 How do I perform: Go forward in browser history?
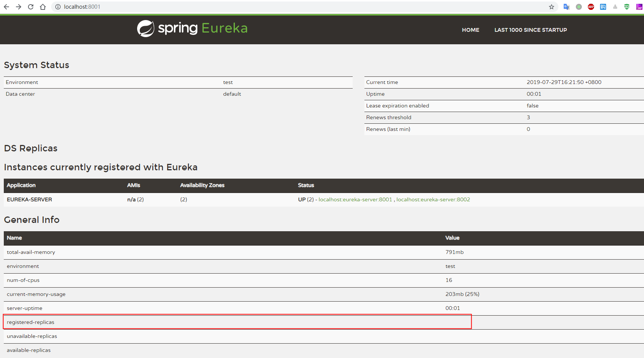(19, 7)
